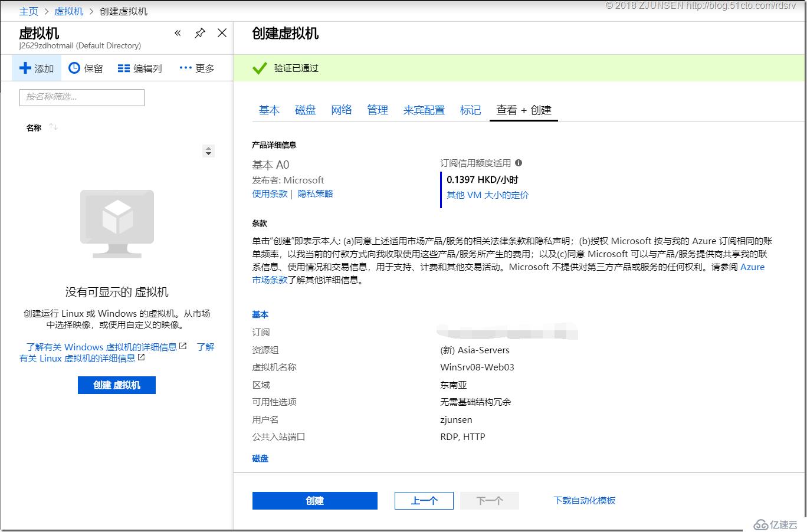This screenshot has height=532, width=807.
Task: Click the external link icon after Windows 虚拟机 link
Action: (183, 346)
